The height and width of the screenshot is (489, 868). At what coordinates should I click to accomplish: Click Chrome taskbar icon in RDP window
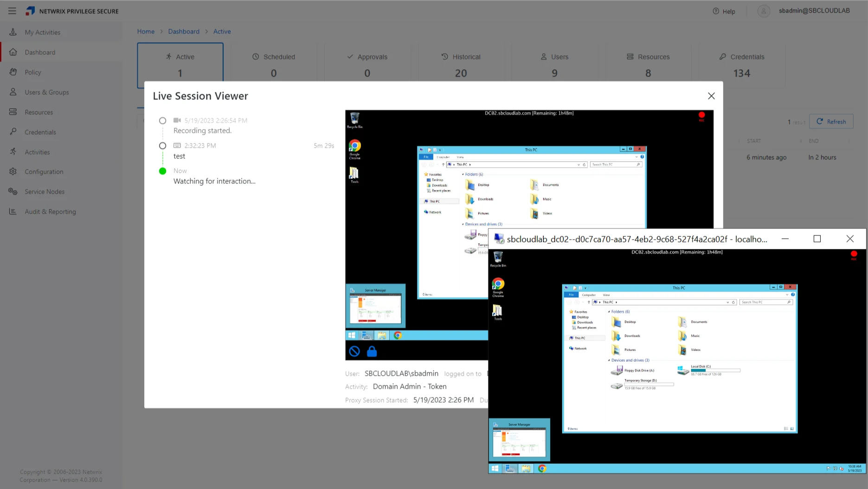tap(542, 468)
